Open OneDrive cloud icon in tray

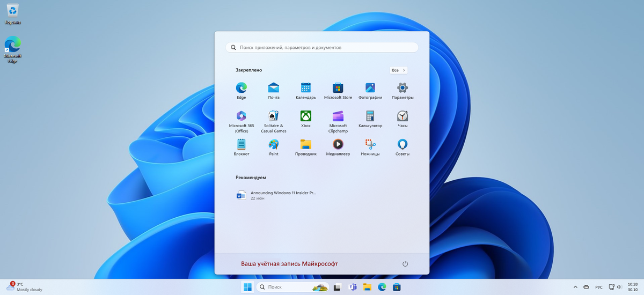[x=587, y=287]
